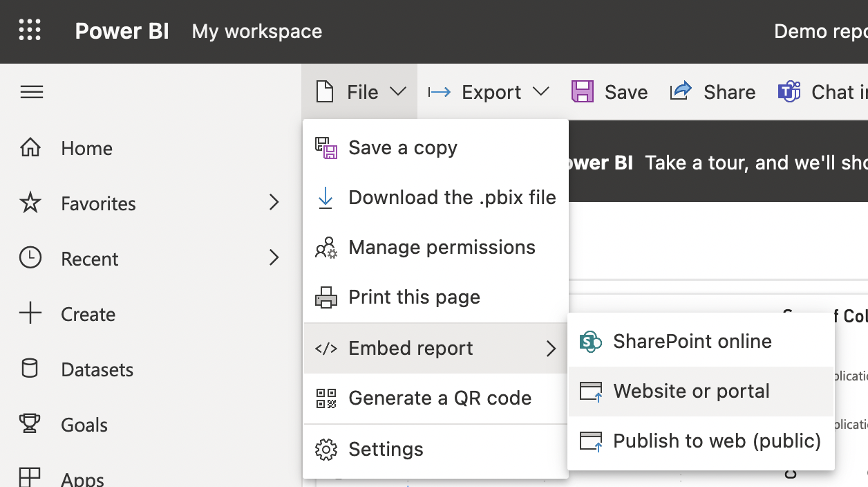Click the Save floppy disk icon
This screenshot has height=487, width=868.
pyautogui.click(x=583, y=92)
